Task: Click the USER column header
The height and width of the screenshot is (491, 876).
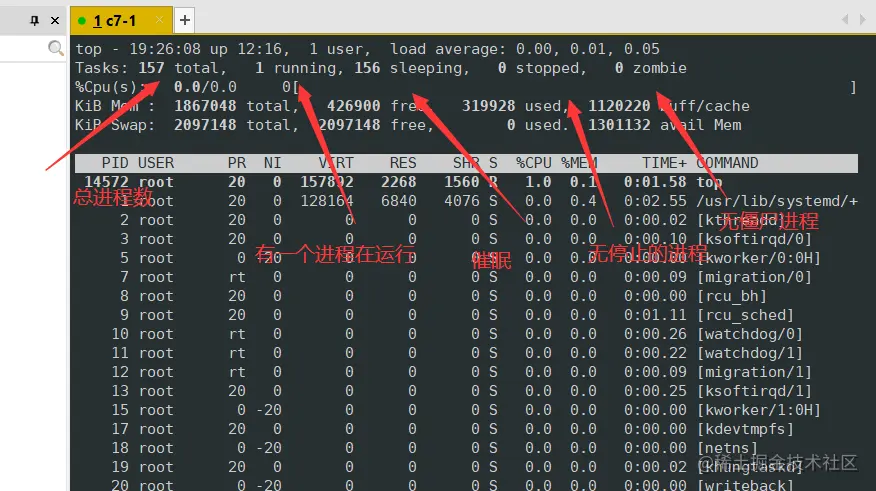Action: 156,163
